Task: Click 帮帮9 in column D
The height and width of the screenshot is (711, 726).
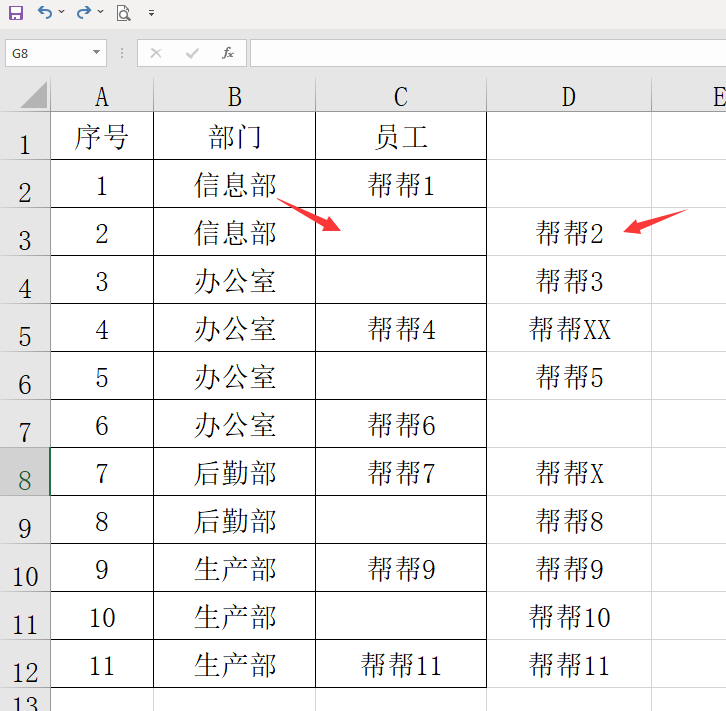Action: point(569,568)
